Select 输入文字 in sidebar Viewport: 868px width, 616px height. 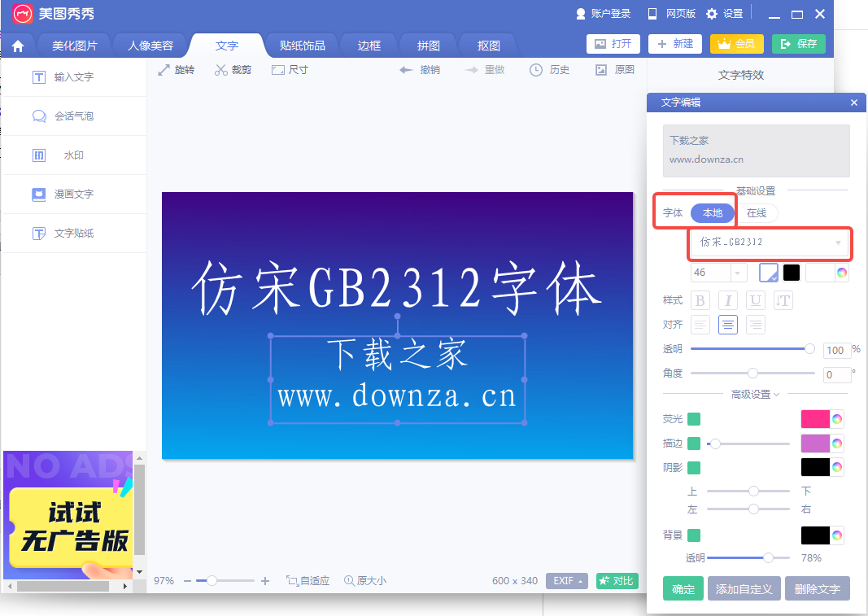74,77
